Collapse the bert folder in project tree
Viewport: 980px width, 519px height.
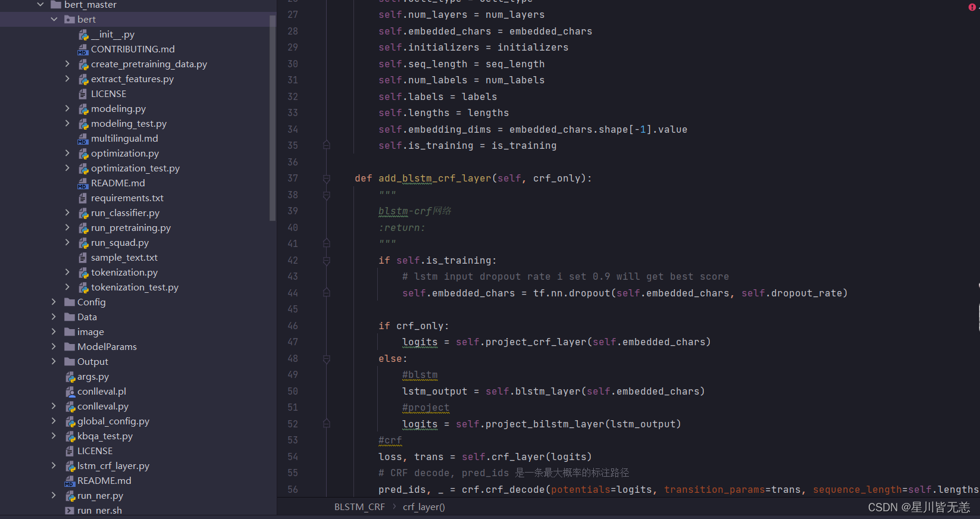pyautogui.click(x=54, y=20)
